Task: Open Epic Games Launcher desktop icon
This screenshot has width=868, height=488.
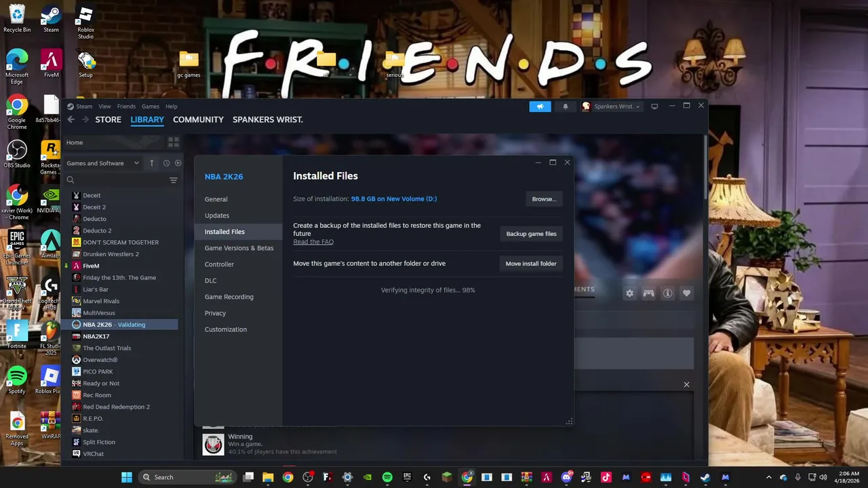Action: tap(17, 247)
